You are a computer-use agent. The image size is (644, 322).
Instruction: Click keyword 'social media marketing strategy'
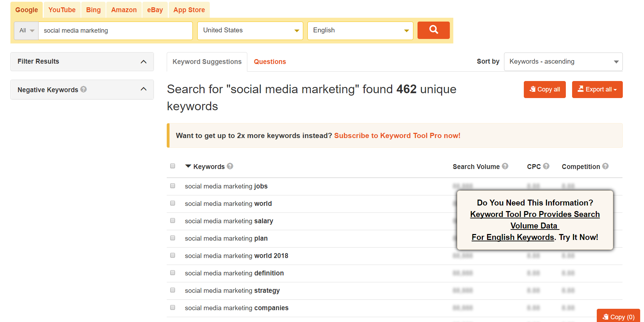coord(232,290)
